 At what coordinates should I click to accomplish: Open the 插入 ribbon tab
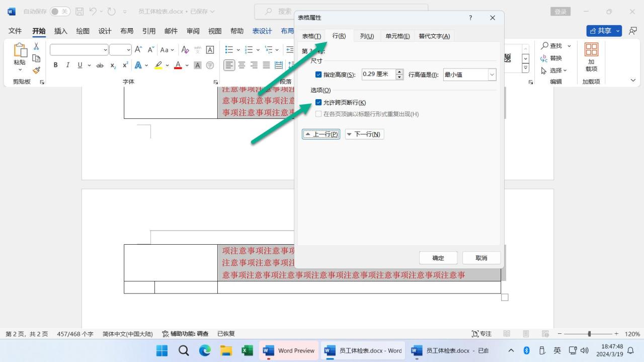60,31
